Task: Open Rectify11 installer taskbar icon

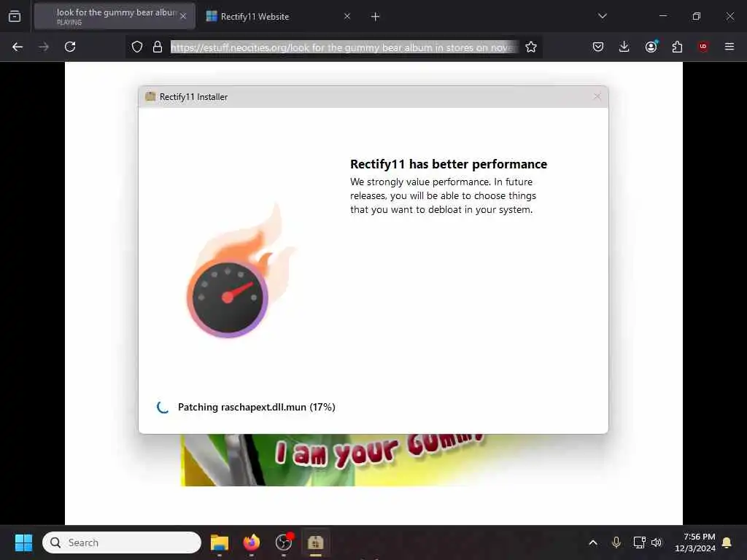Action: pyautogui.click(x=315, y=542)
